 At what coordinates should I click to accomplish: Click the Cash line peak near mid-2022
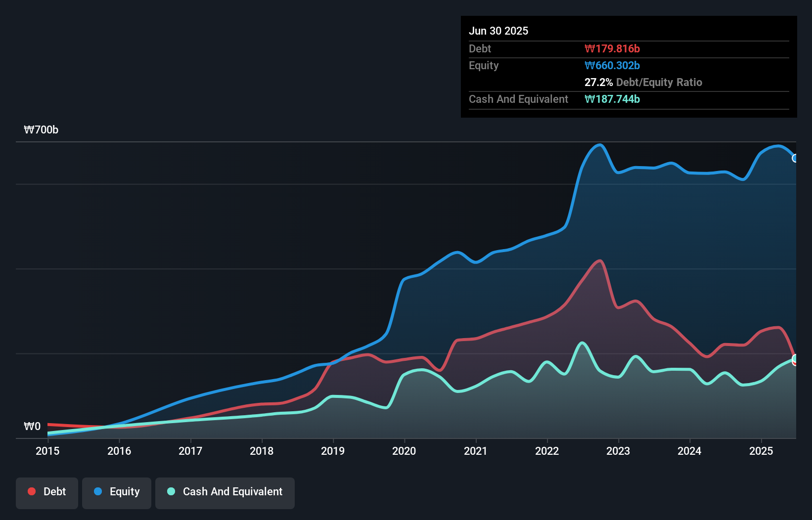pos(583,342)
